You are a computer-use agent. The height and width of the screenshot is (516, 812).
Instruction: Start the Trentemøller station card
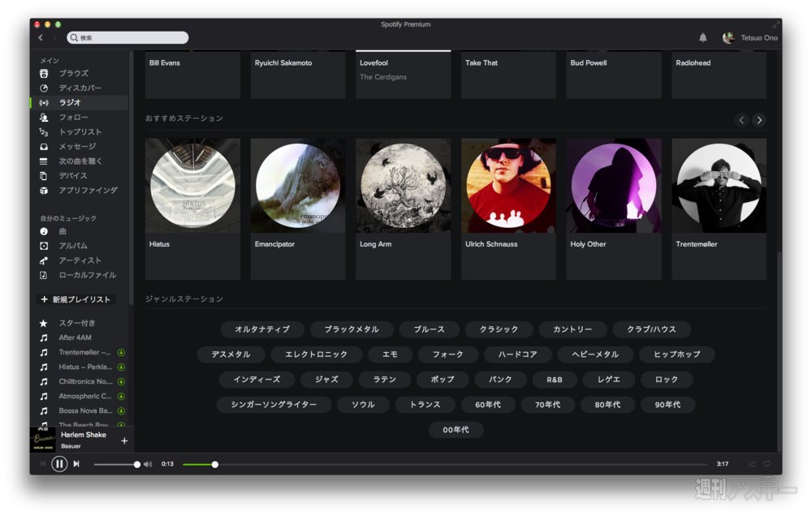(x=719, y=209)
